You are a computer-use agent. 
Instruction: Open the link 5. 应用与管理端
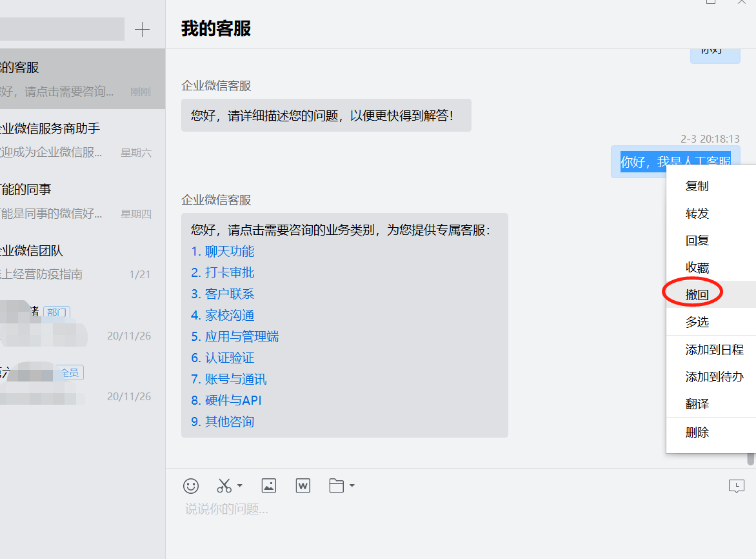(235, 336)
